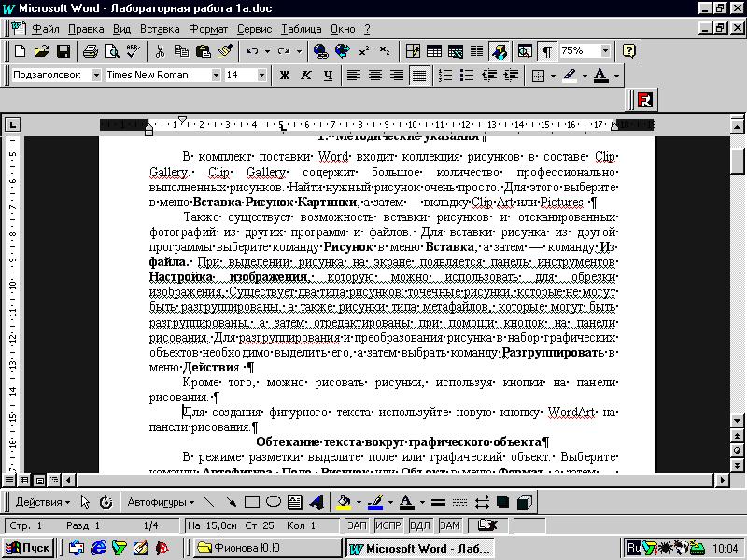
Task: Apply subscript x₂ formatting
Action: 385,51
